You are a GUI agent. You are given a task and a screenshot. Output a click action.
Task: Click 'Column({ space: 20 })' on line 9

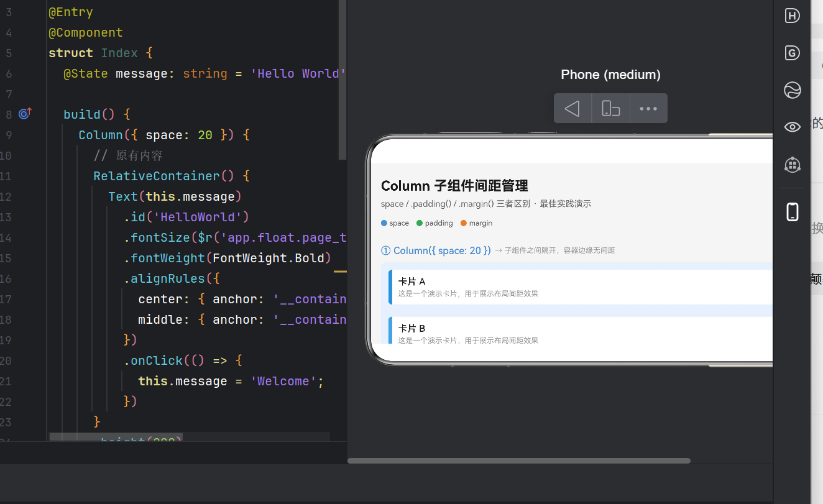pos(157,135)
